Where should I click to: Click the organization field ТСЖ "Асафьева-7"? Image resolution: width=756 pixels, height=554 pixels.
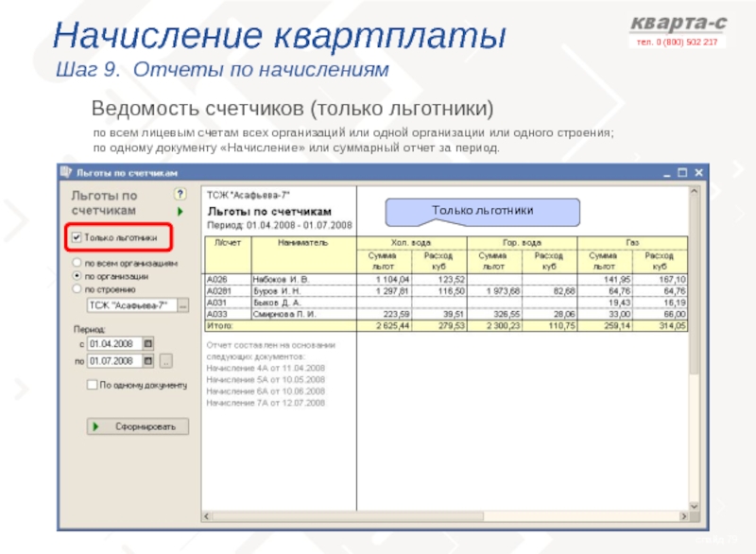tap(132, 305)
